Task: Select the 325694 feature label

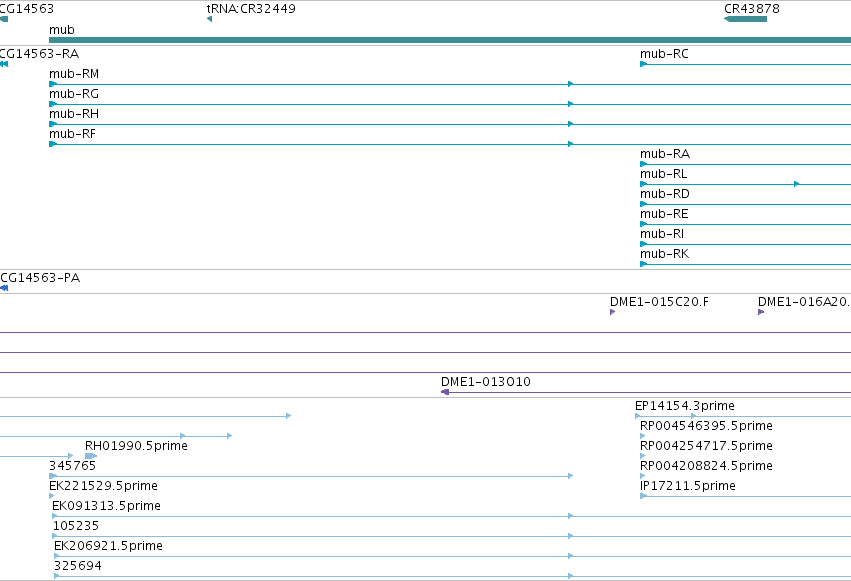Action: [78, 566]
